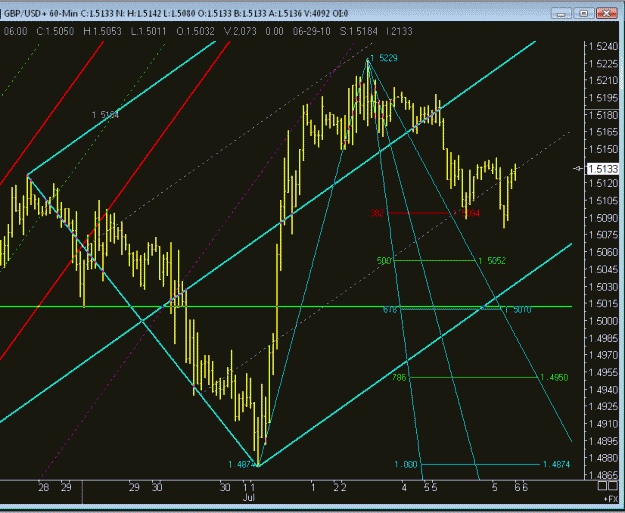Select the green horizontal line near 1.5015
The width and height of the screenshot is (625, 513).
[x=286, y=307]
